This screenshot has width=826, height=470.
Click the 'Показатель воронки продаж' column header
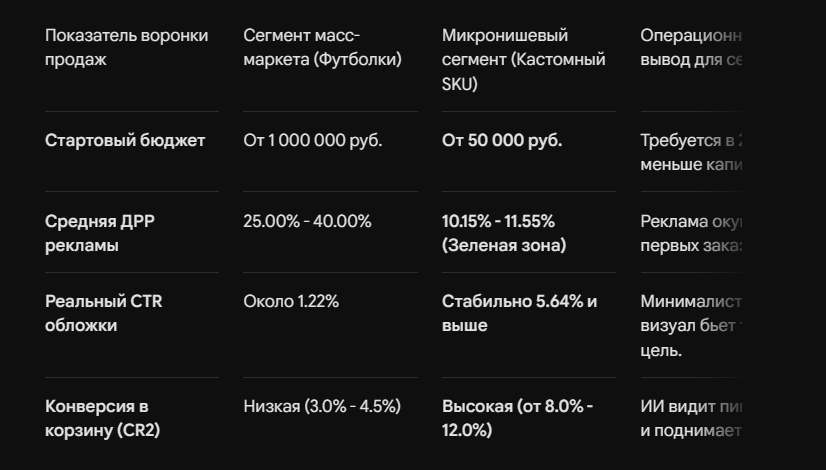click(126, 47)
